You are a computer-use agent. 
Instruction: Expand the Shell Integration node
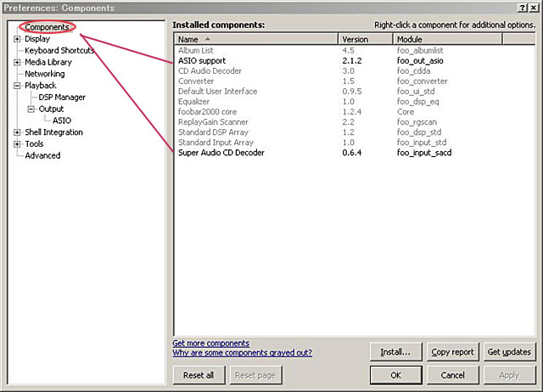coord(17,132)
